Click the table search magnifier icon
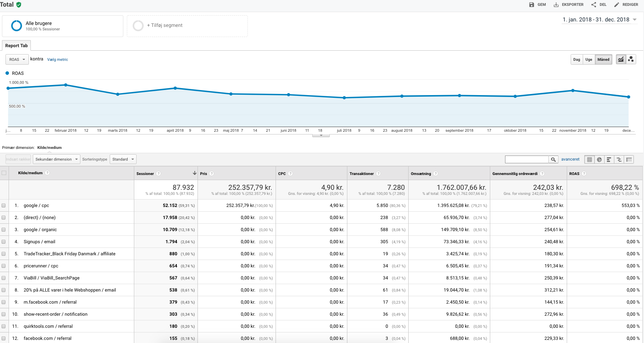The image size is (644, 343). coord(553,159)
